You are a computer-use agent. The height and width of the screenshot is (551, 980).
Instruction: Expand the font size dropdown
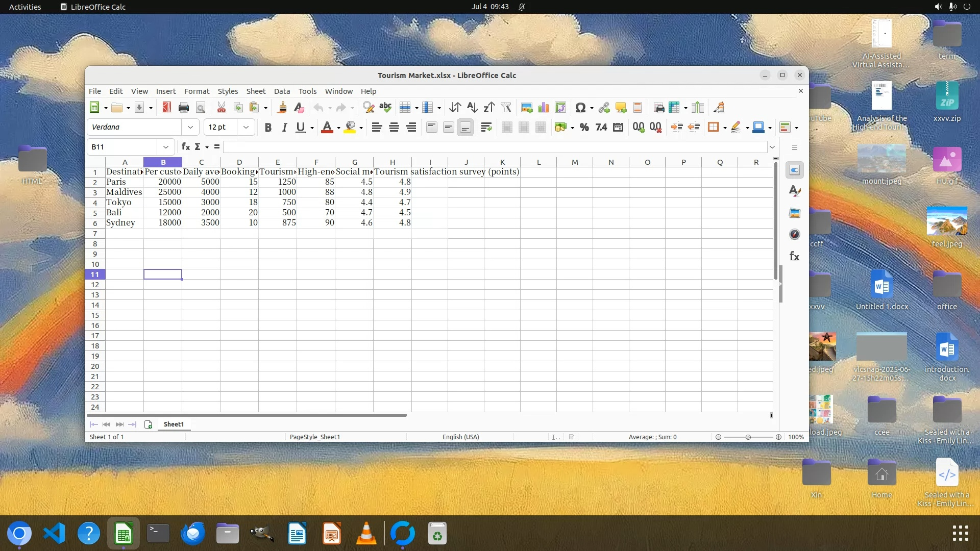(x=246, y=128)
